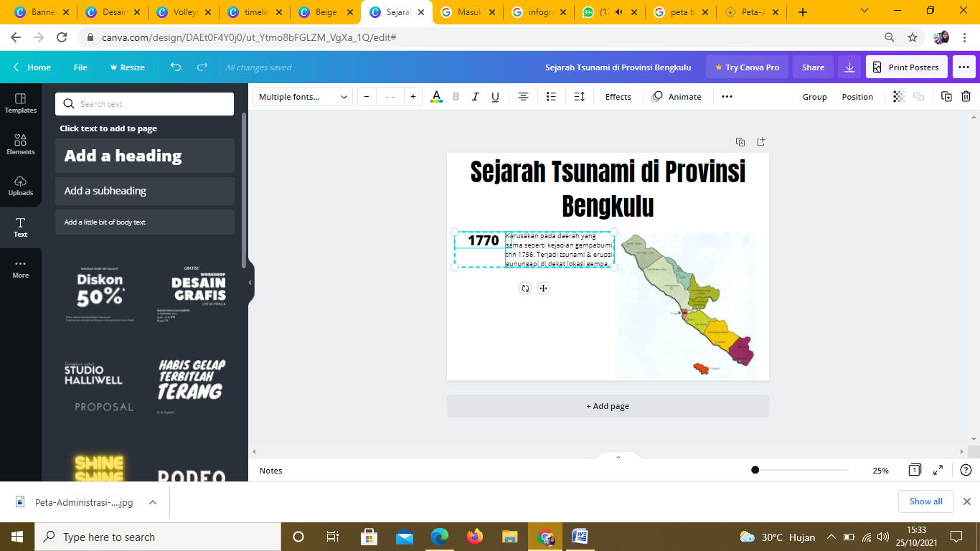Open the line spacing settings
This screenshot has height=551, width=980.
(x=580, y=97)
